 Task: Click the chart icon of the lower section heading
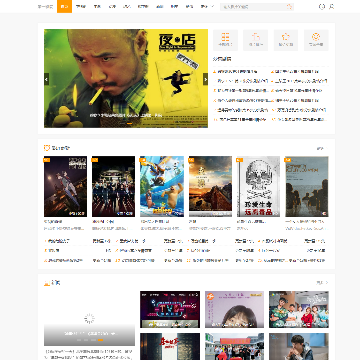tap(47, 283)
